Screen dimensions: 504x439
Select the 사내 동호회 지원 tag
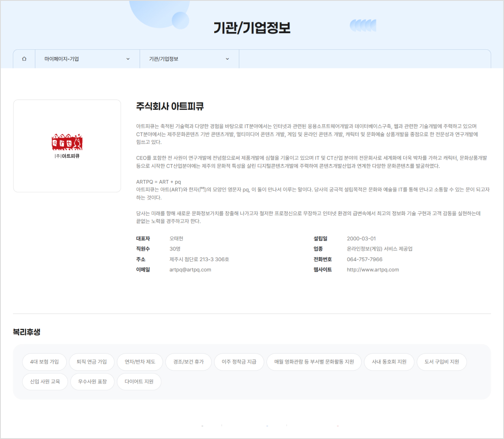point(389,362)
